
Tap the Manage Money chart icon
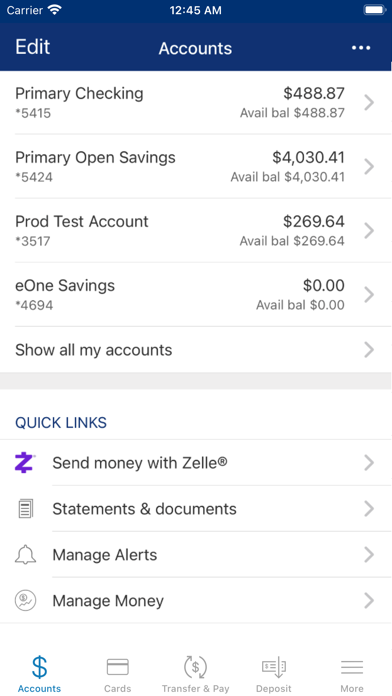pos(25,601)
